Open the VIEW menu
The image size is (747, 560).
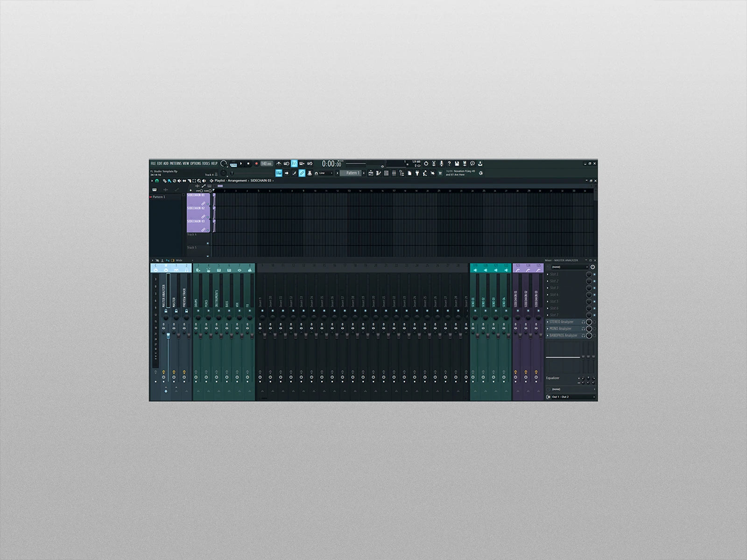click(186, 163)
